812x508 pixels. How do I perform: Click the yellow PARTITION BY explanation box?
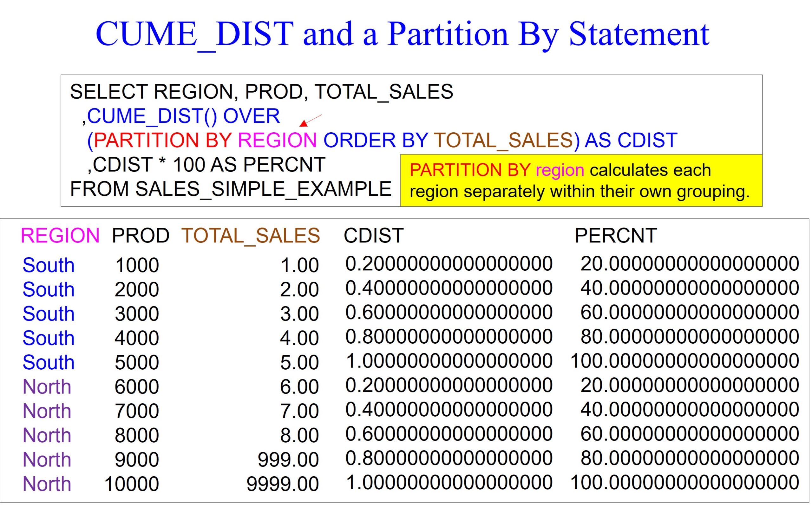(581, 181)
